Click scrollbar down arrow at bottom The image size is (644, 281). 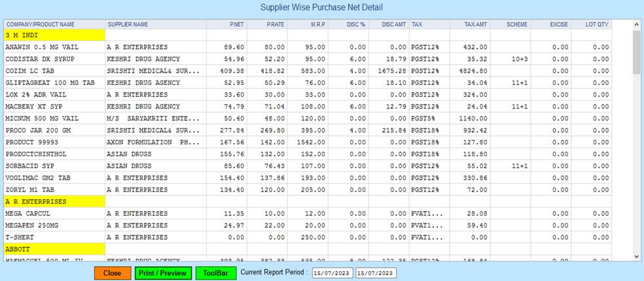pos(637,256)
